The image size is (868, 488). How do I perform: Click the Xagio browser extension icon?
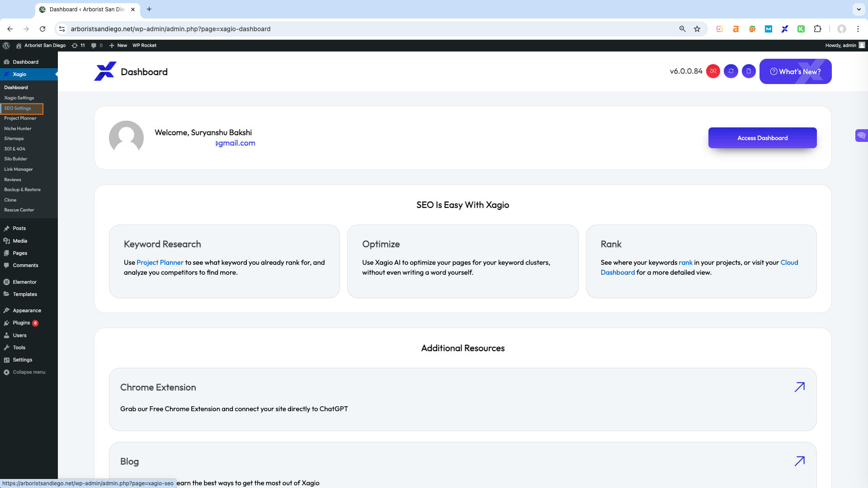coord(785,29)
